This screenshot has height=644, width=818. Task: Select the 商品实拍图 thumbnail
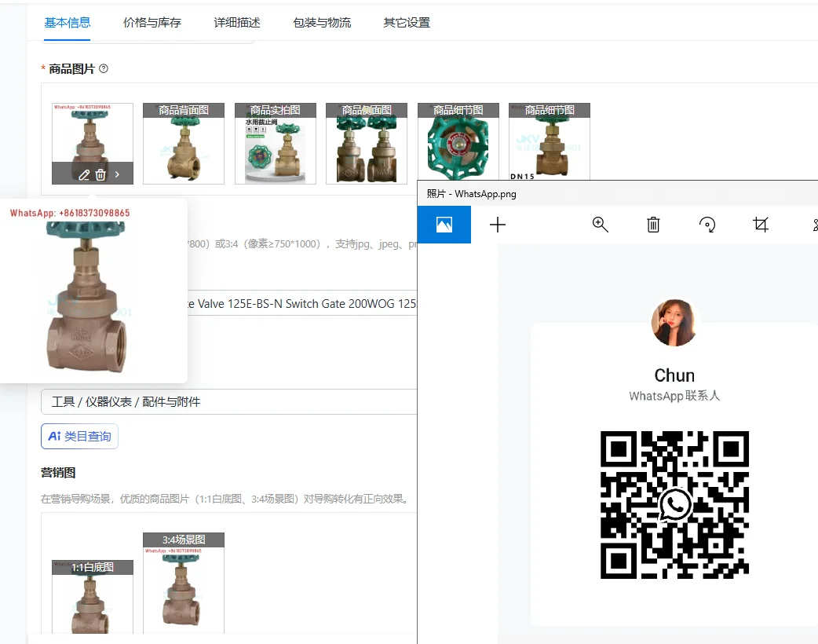tap(276, 144)
